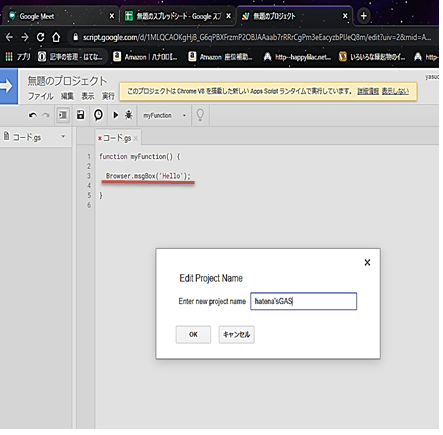Go back using the browser back arrow
Image resolution: width=443 pixels, height=435 pixels.
coord(9,37)
